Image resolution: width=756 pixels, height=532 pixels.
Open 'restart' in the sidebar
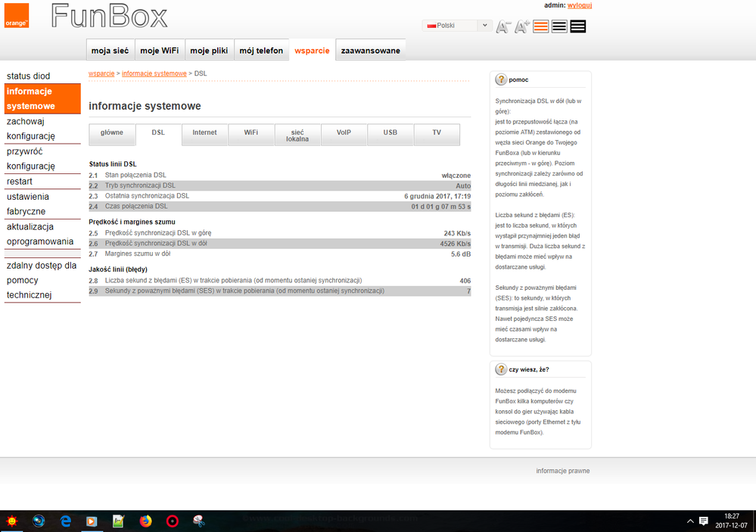click(x=42, y=182)
